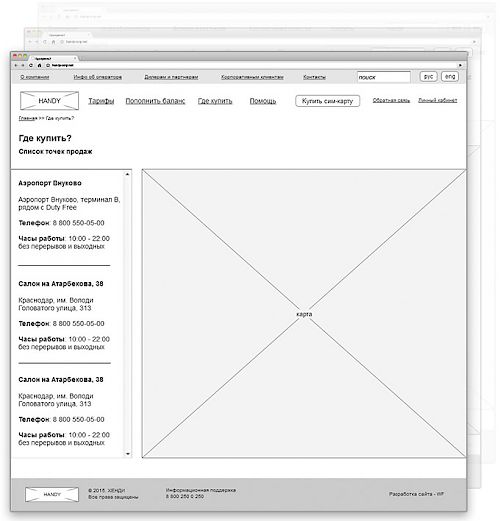Switch language to eng
This screenshot has width=500, height=521.
450,77
